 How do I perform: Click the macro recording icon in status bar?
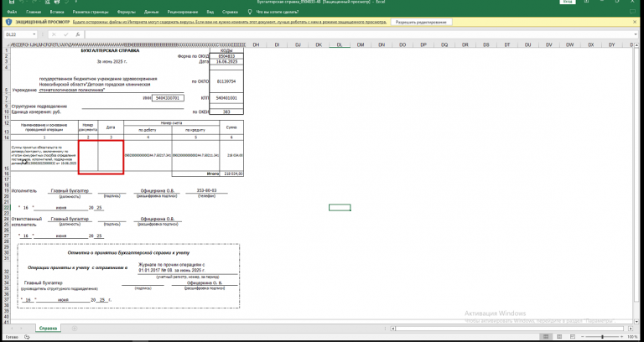pyautogui.click(x=27, y=337)
